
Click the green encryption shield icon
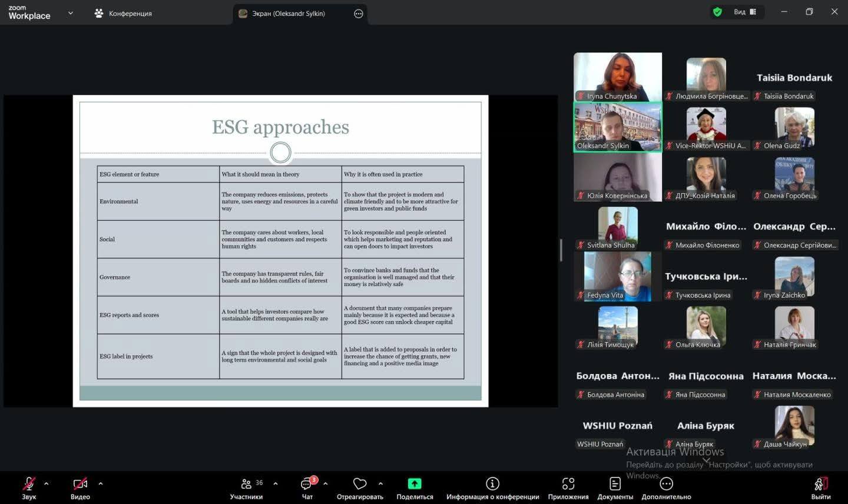(717, 12)
